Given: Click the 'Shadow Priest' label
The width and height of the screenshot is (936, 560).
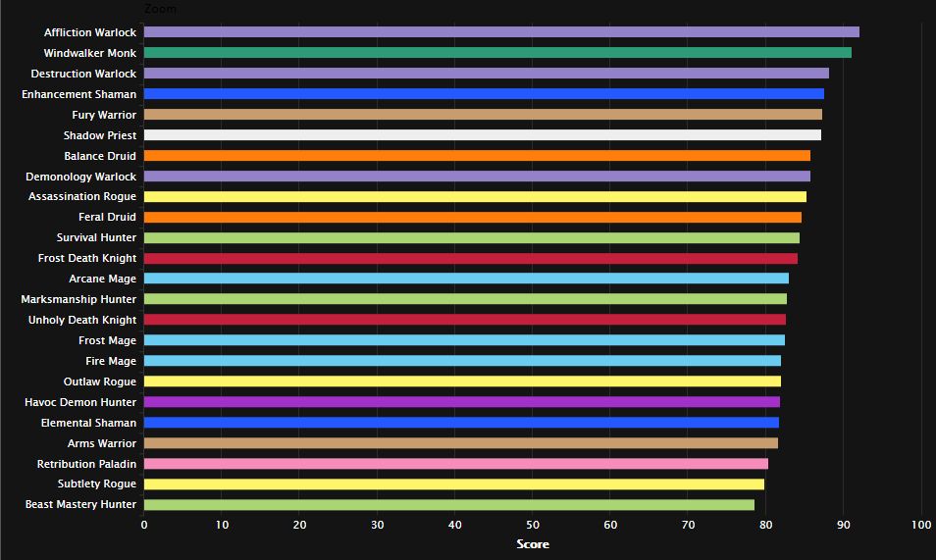Looking at the screenshot, I should coord(100,135).
